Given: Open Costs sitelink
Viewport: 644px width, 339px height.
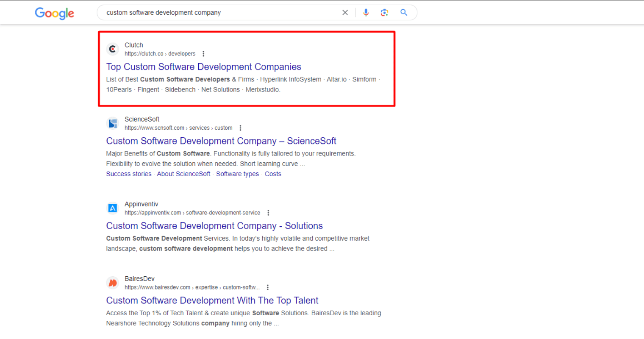Looking at the screenshot, I should [x=273, y=174].
